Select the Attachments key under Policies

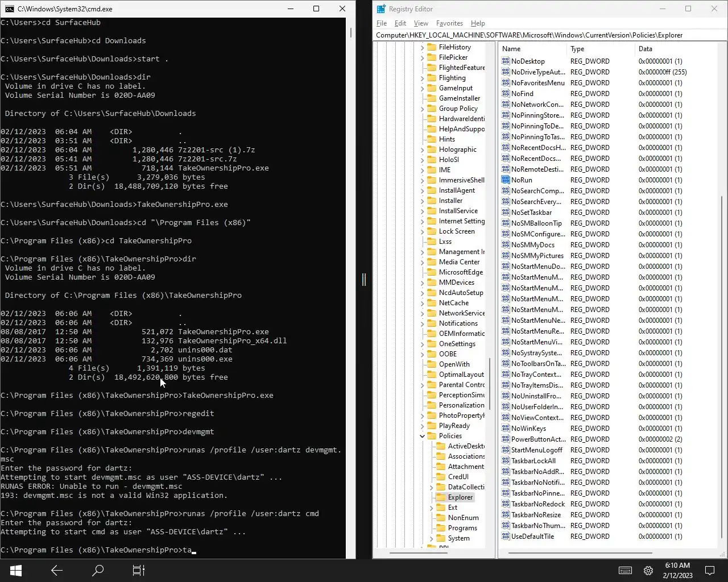coord(466,467)
